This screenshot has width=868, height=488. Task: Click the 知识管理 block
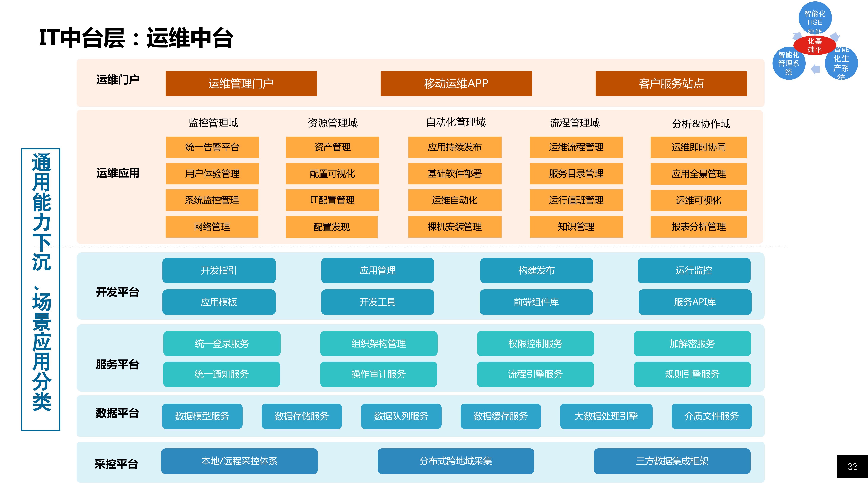coord(576,227)
